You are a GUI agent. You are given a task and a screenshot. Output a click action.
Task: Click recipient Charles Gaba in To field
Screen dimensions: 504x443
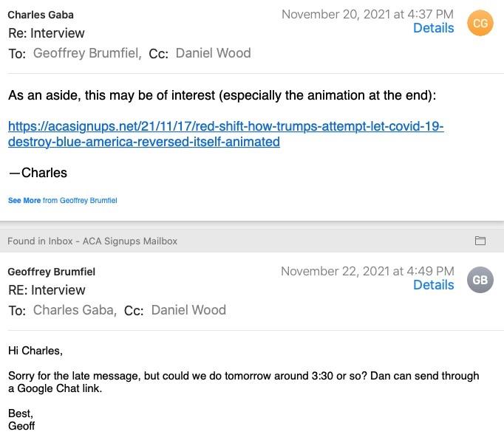point(74,310)
